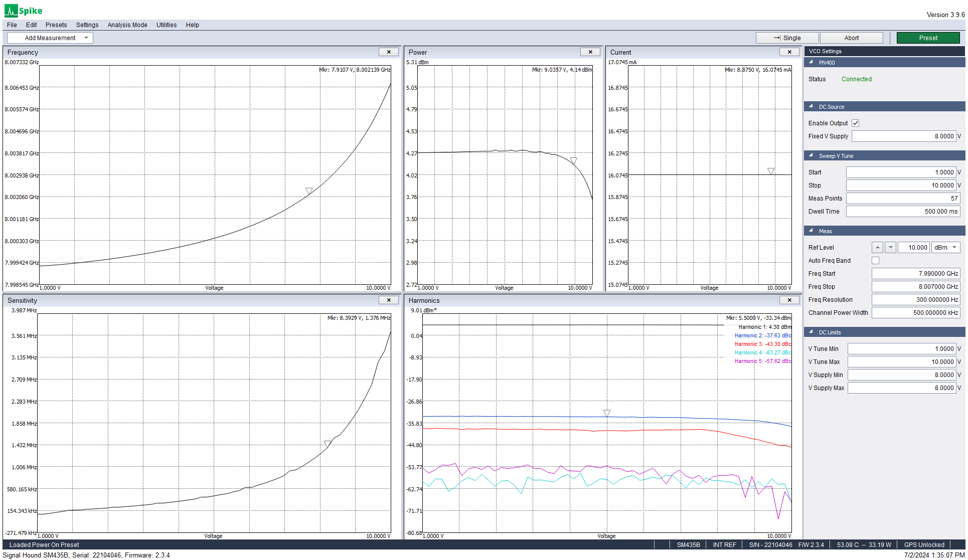Click the Spike application logo

coord(24,11)
